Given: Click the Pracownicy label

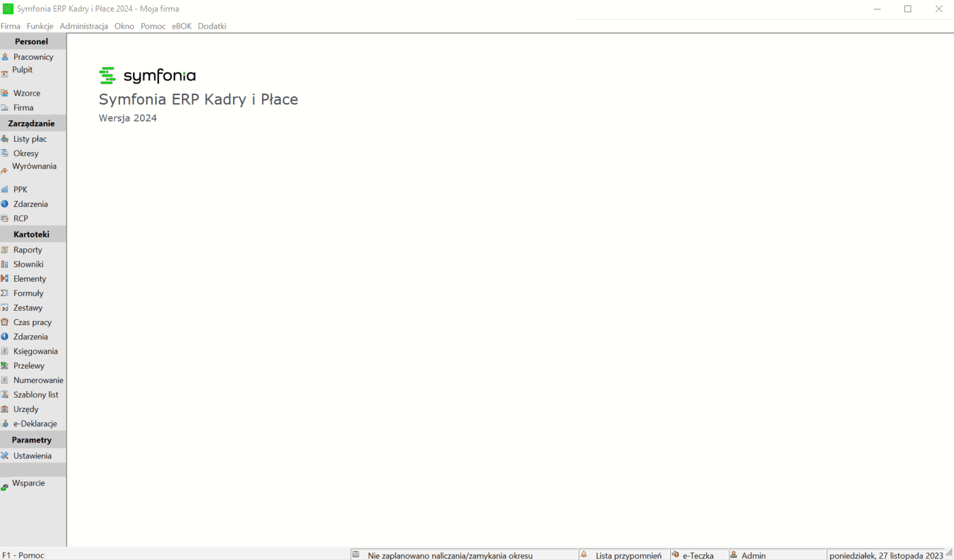Looking at the screenshot, I should pos(33,57).
